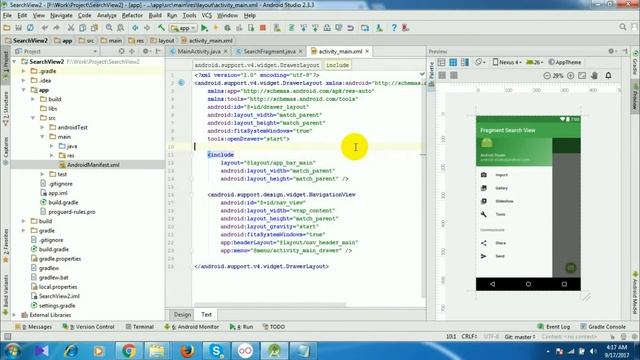Click the Debug app bug icon

point(227,28)
